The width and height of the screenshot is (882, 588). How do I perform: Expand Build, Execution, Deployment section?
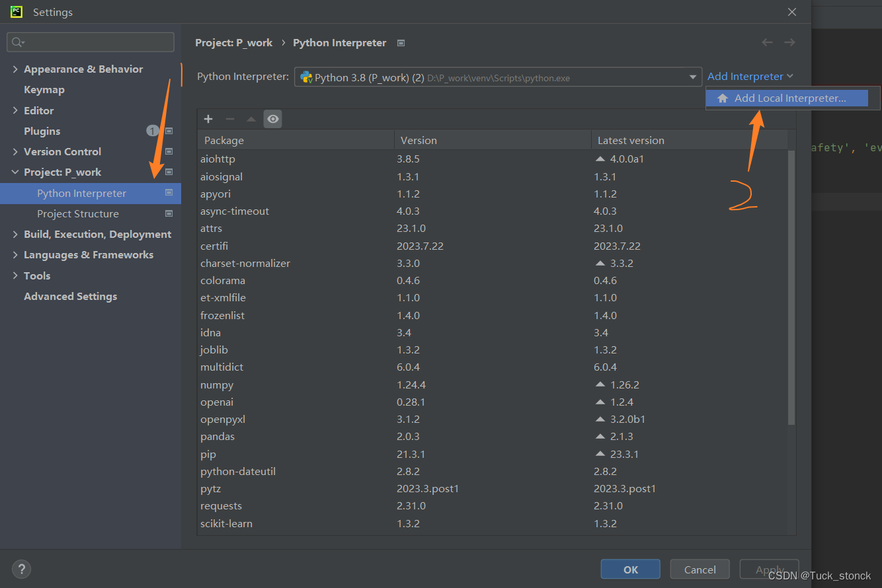coord(15,234)
